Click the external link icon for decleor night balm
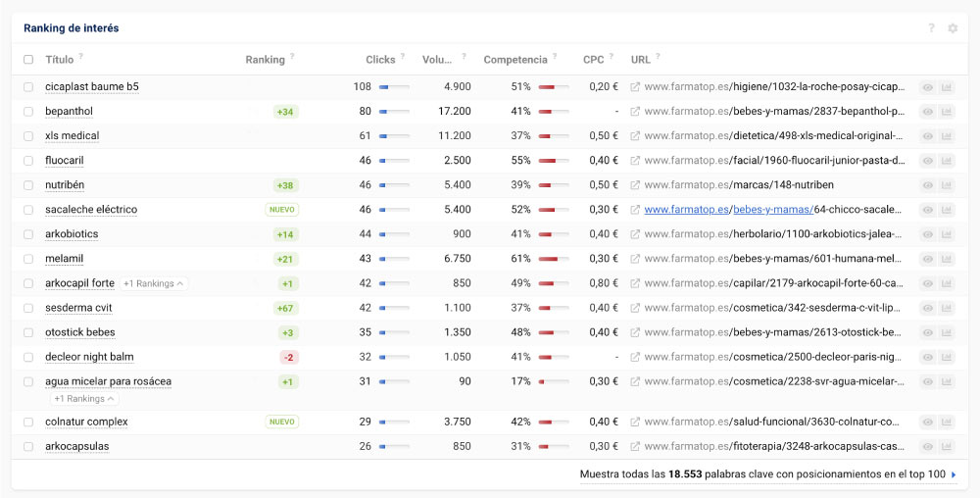The image size is (980, 498). point(635,357)
